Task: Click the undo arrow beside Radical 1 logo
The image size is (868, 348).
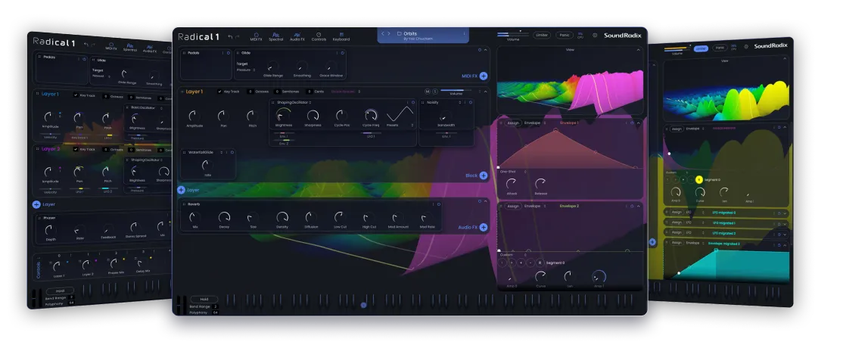Action: (230, 36)
